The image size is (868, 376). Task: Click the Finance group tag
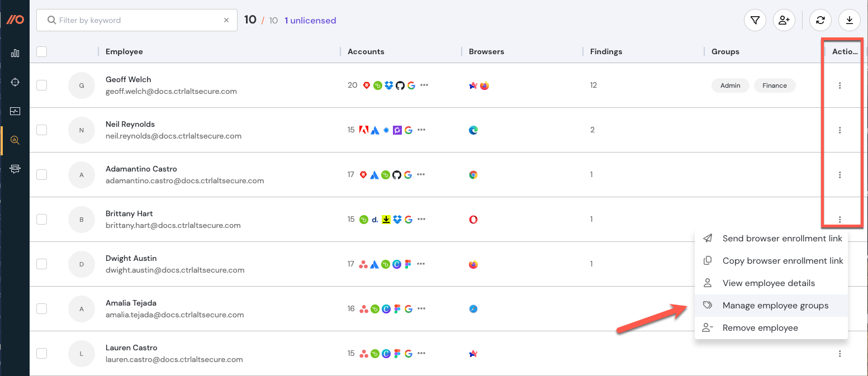775,85
